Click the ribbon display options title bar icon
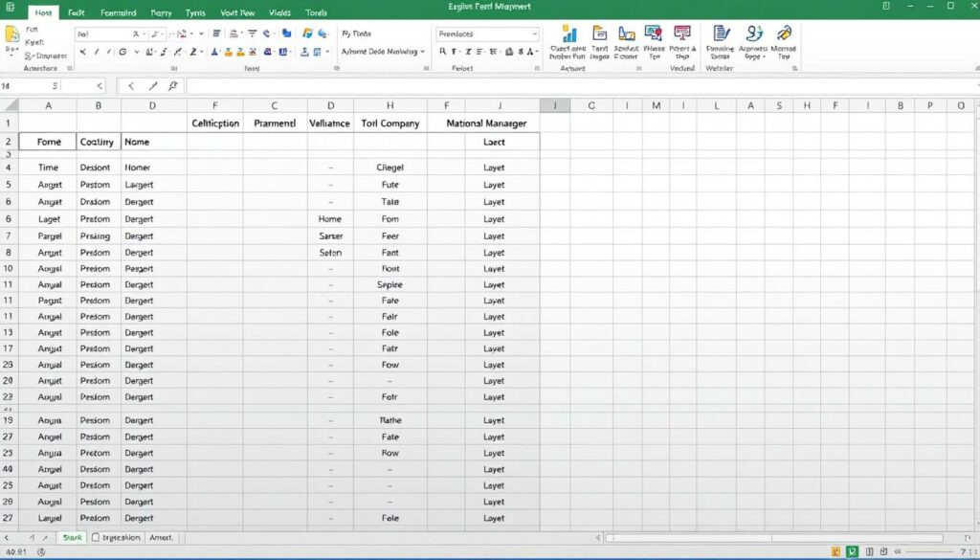The height and width of the screenshot is (560, 980). tap(885, 7)
